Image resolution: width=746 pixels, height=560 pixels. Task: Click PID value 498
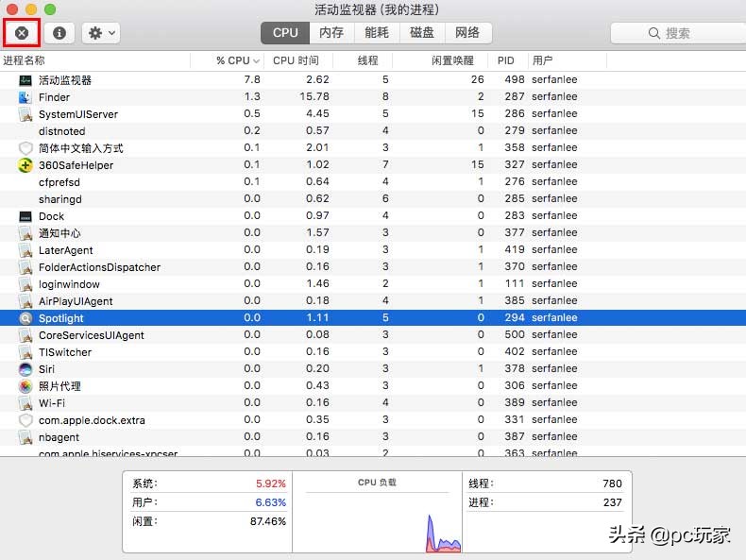pyautogui.click(x=515, y=79)
